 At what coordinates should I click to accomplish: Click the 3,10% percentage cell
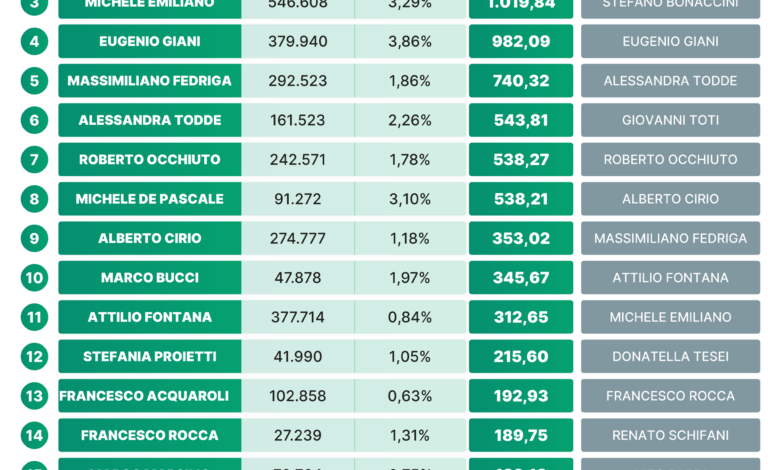pos(410,199)
